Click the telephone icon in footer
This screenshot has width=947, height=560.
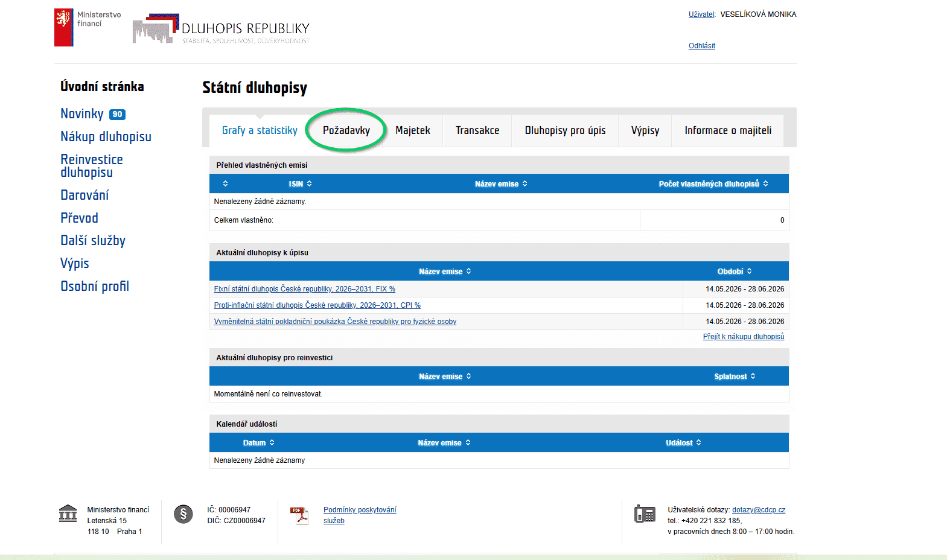(645, 514)
